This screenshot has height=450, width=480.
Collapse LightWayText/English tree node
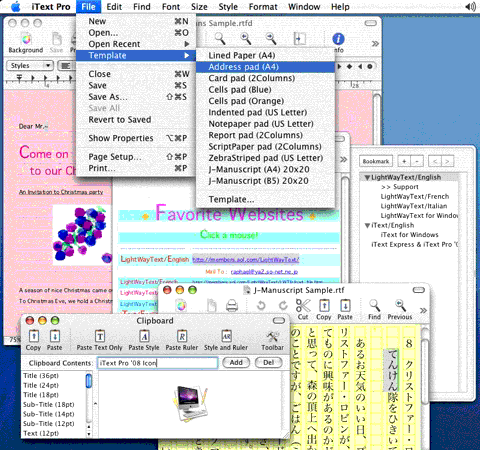(367, 178)
